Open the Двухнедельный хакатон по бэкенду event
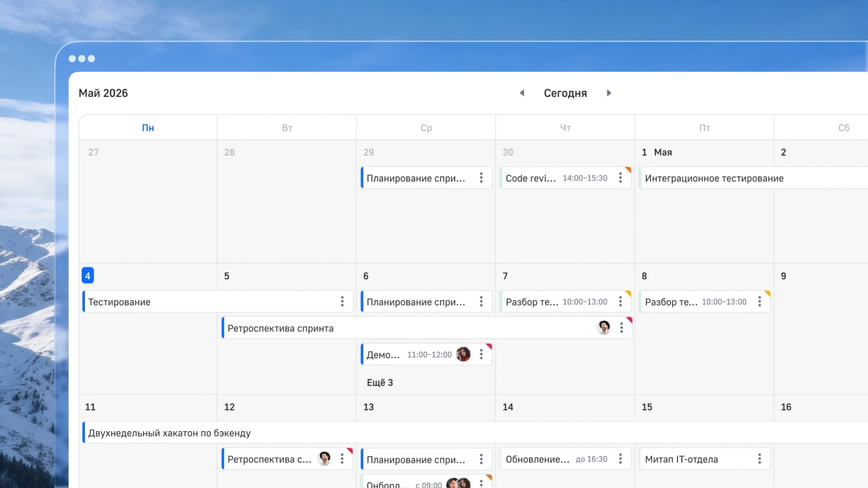 click(x=475, y=433)
